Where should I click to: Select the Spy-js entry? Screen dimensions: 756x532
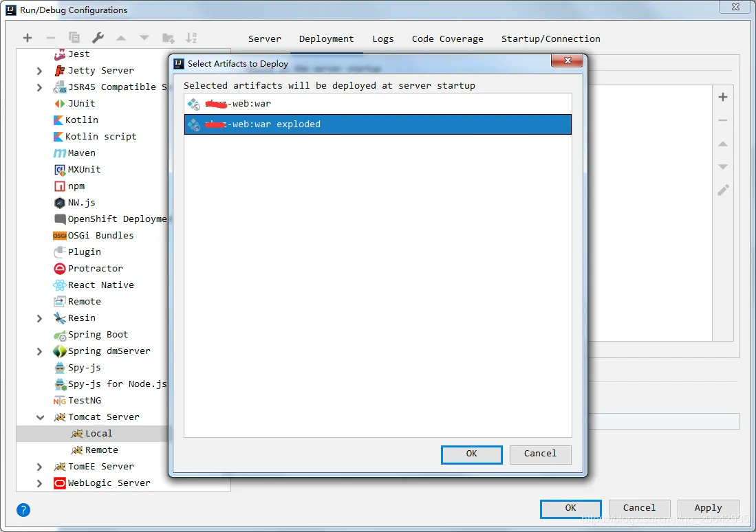77,368
